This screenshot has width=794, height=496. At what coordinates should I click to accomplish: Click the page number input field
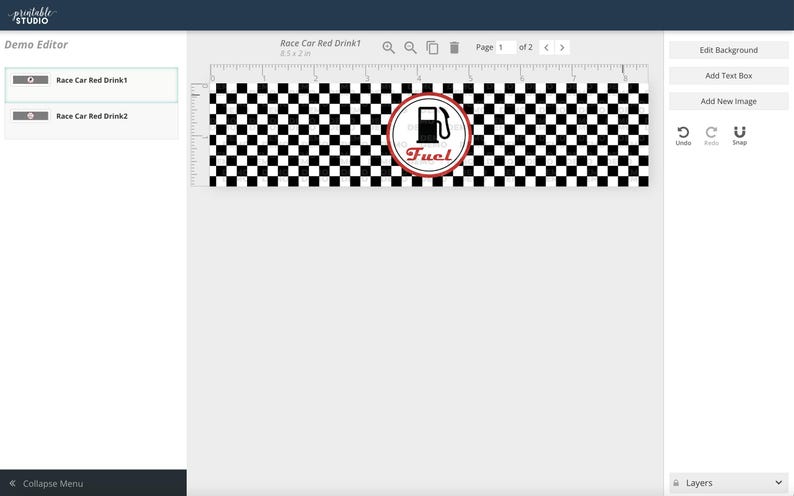(506, 48)
